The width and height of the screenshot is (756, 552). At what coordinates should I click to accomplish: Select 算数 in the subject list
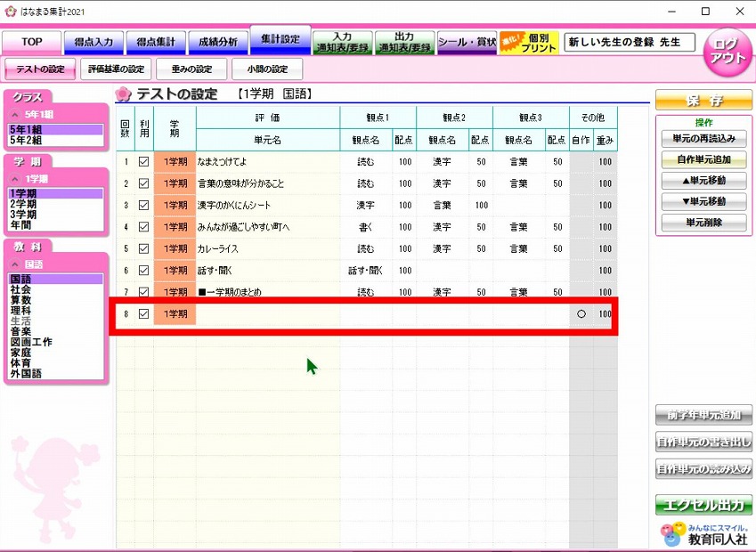(56, 300)
